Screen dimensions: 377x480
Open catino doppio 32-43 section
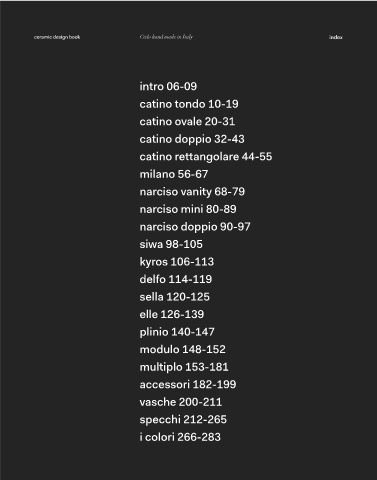pyautogui.click(x=192, y=139)
